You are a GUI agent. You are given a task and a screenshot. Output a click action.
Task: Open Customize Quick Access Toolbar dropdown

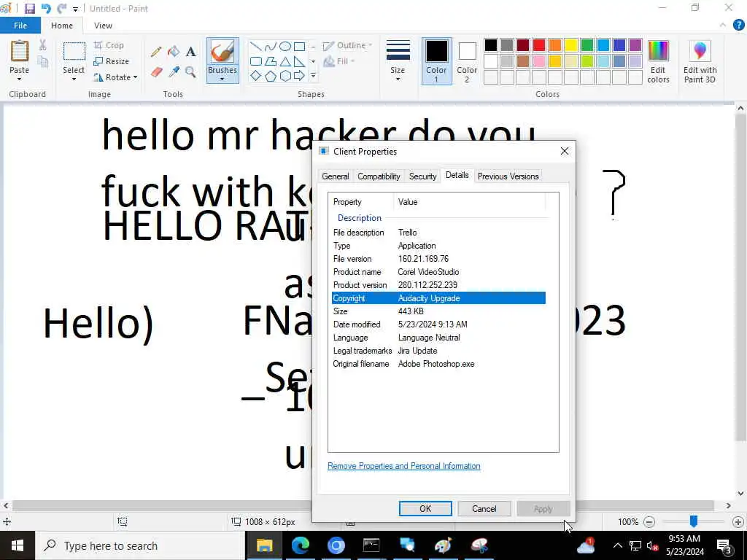click(x=75, y=9)
